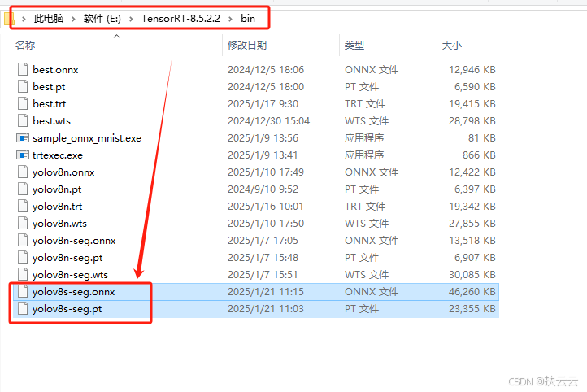Click the date 2024/9/10 9:52
Viewport: 587px width, 392px height.
[263, 189]
